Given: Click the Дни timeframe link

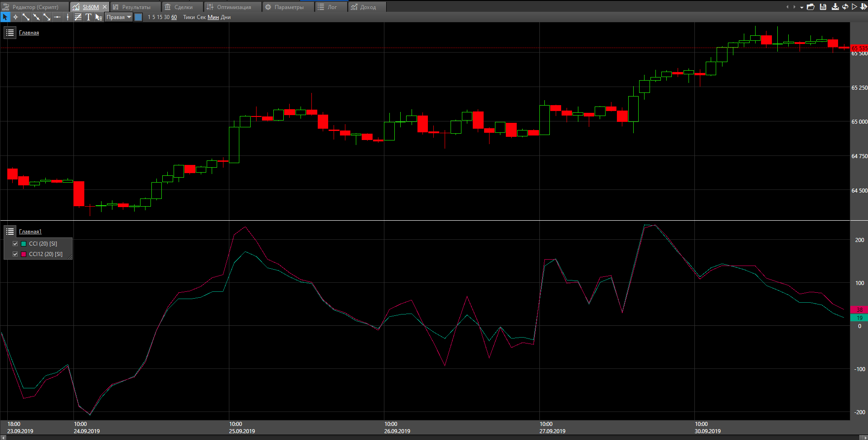Looking at the screenshot, I should coord(226,17).
